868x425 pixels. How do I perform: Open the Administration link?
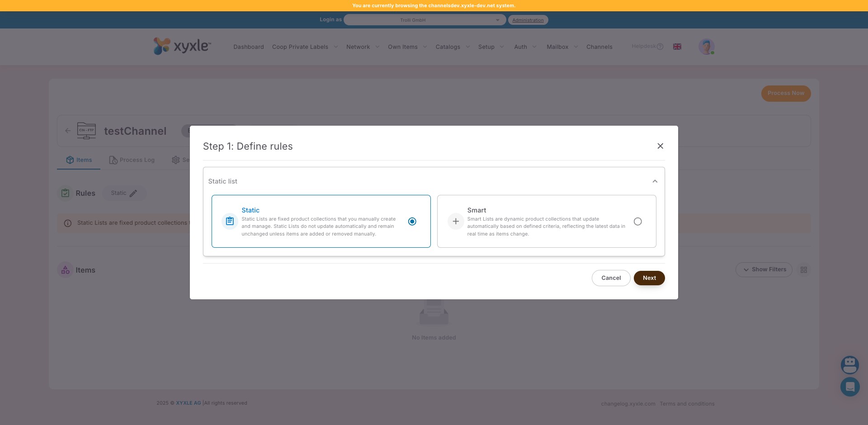[x=528, y=20]
